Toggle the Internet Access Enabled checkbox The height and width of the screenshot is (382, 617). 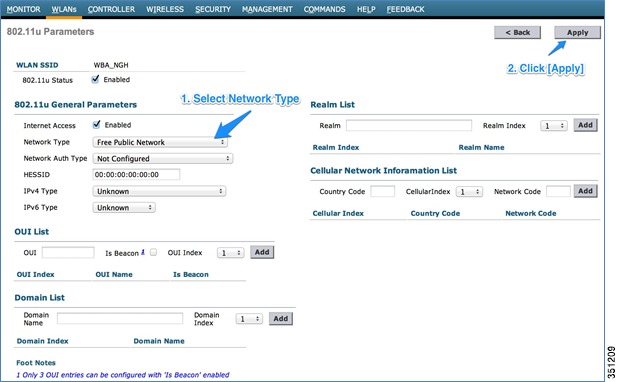click(96, 125)
